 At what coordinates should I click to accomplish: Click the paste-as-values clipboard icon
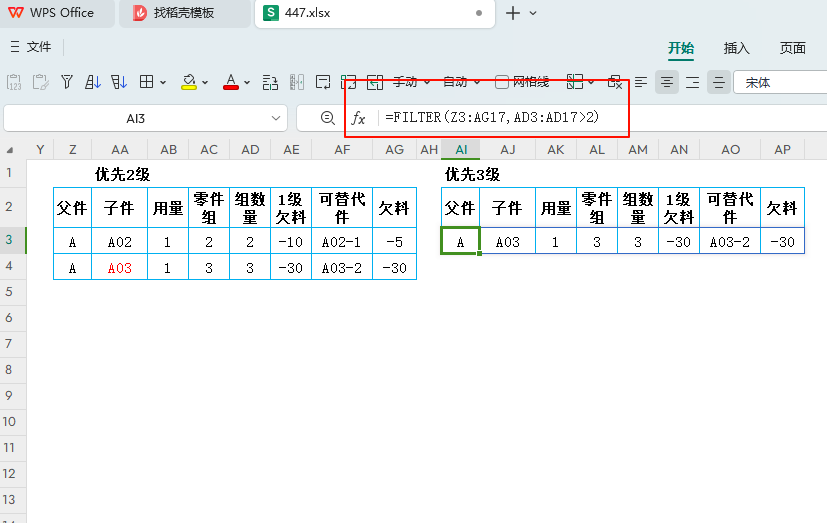click(x=14, y=82)
